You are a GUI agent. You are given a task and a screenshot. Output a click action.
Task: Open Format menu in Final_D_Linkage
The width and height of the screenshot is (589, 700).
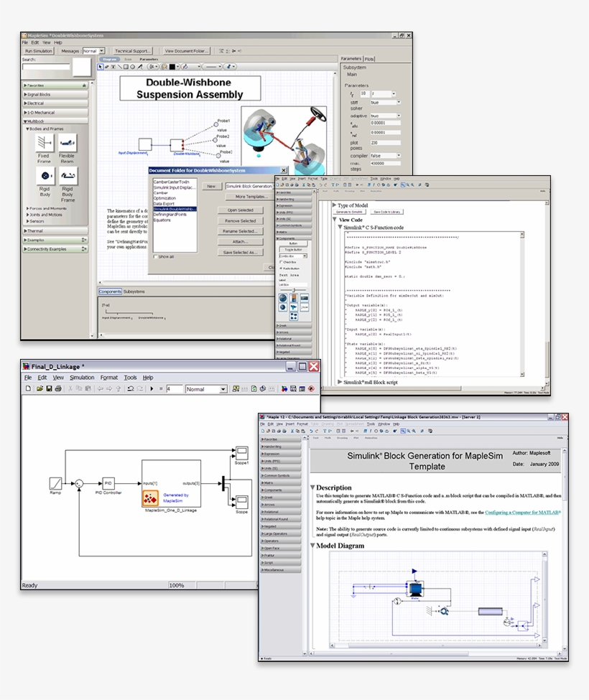click(109, 377)
